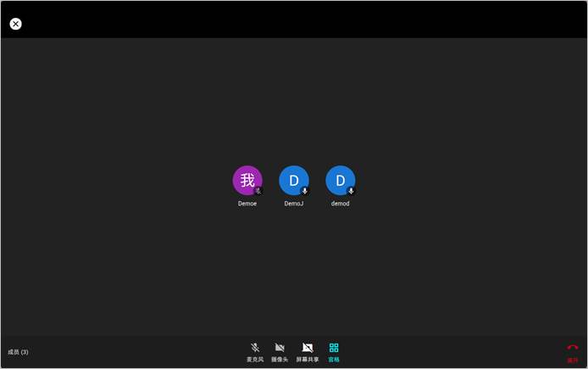Click the teal 宫格 text label
588x369 pixels.
tap(334, 360)
